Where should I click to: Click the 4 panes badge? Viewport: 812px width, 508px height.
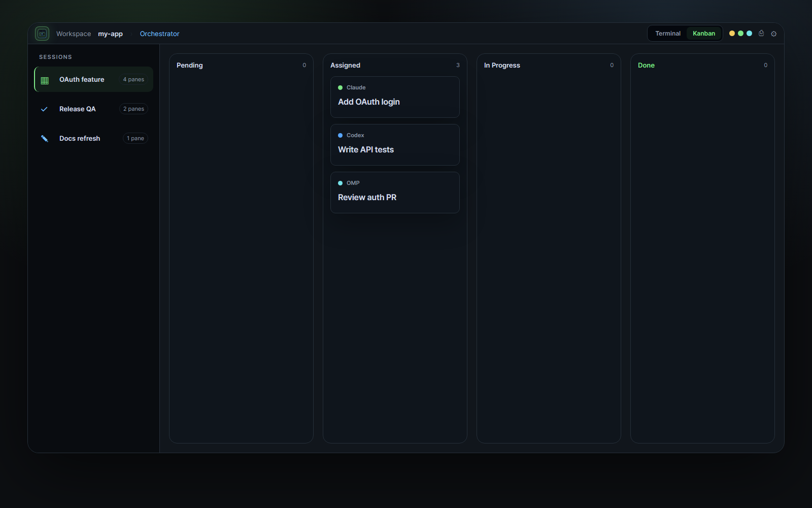click(133, 80)
